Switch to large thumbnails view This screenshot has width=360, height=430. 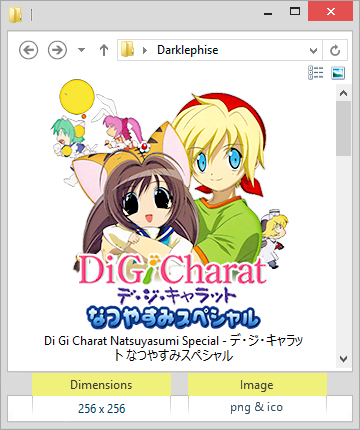point(338,73)
